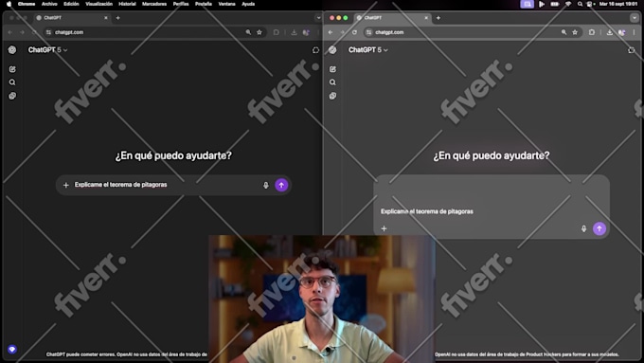Bookmark page with star in left window
This screenshot has width=644, height=363.
pos(259,32)
